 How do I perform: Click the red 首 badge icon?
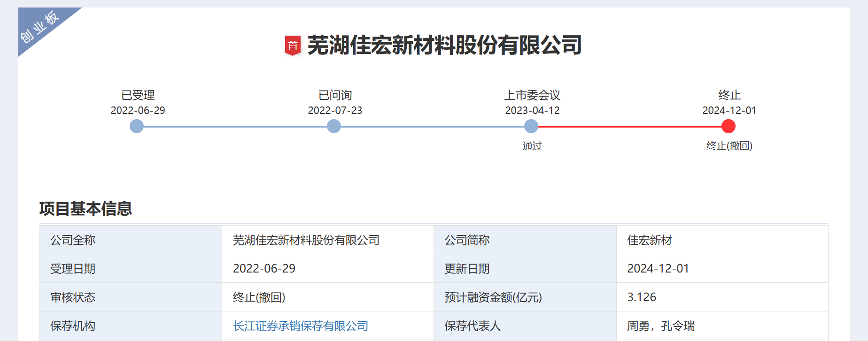(293, 45)
